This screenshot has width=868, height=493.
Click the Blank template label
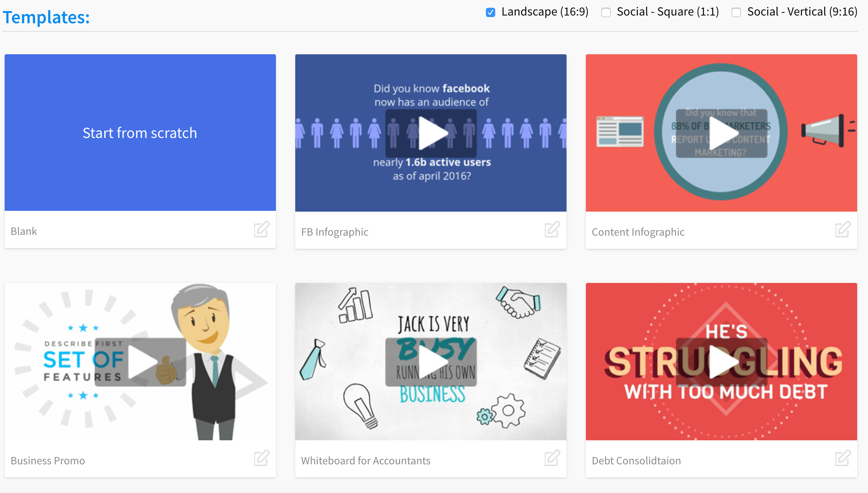[x=24, y=231]
